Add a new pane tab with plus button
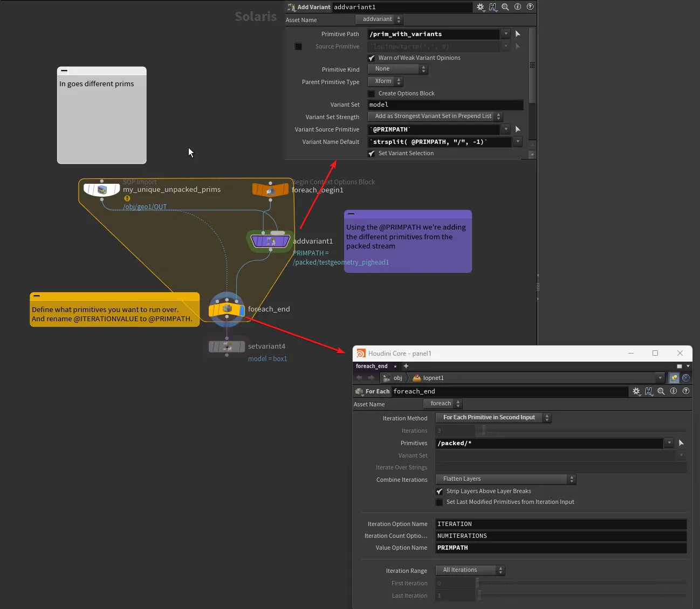The image size is (700, 609). click(x=406, y=366)
